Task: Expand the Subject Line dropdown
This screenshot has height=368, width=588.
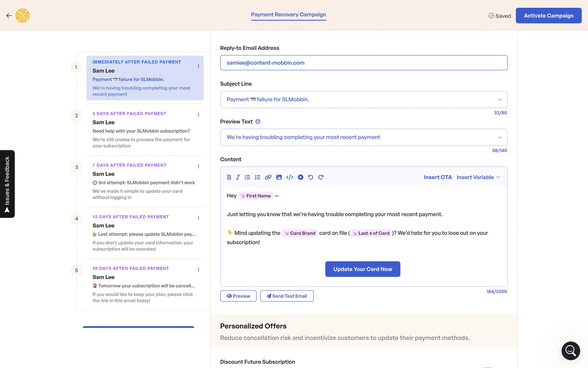Action: (x=500, y=99)
